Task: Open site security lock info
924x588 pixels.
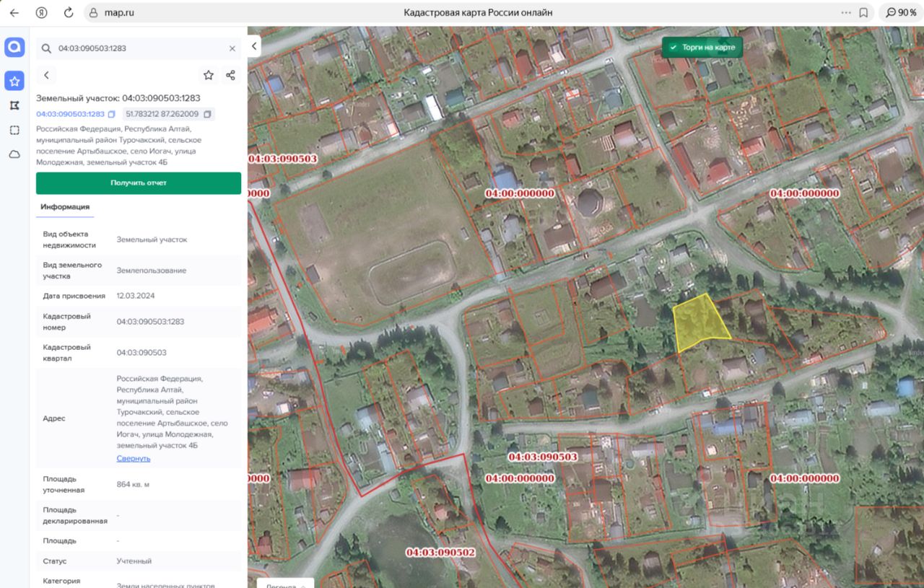Action: click(92, 13)
